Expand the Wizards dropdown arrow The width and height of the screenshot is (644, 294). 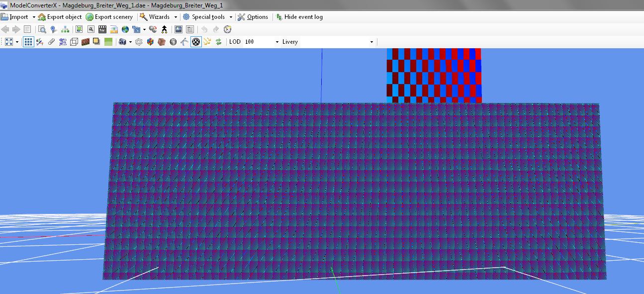pyautogui.click(x=176, y=17)
